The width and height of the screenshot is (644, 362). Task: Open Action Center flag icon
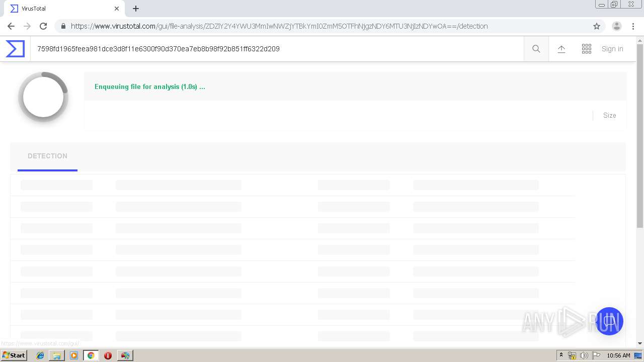pos(596,355)
